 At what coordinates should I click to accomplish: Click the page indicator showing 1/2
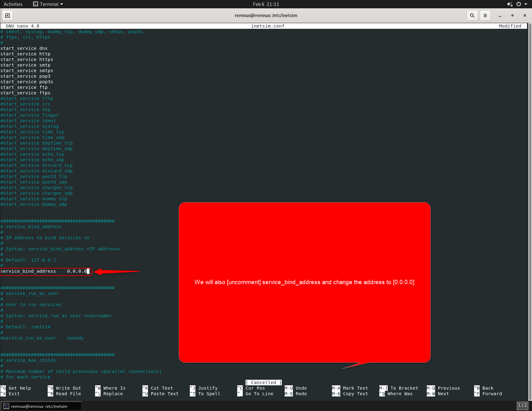click(x=522, y=405)
